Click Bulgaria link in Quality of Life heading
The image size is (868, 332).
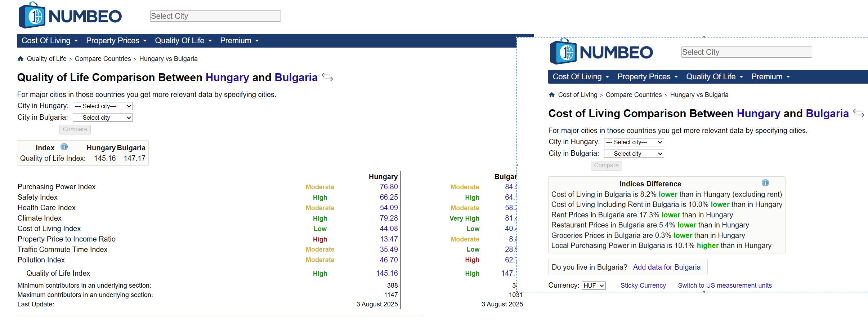(x=296, y=78)
